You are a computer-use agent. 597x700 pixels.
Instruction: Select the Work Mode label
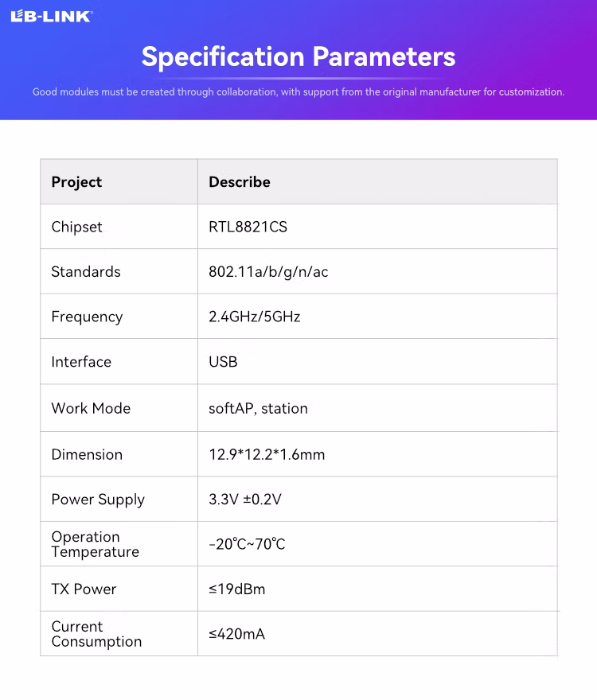coord(91,408)
